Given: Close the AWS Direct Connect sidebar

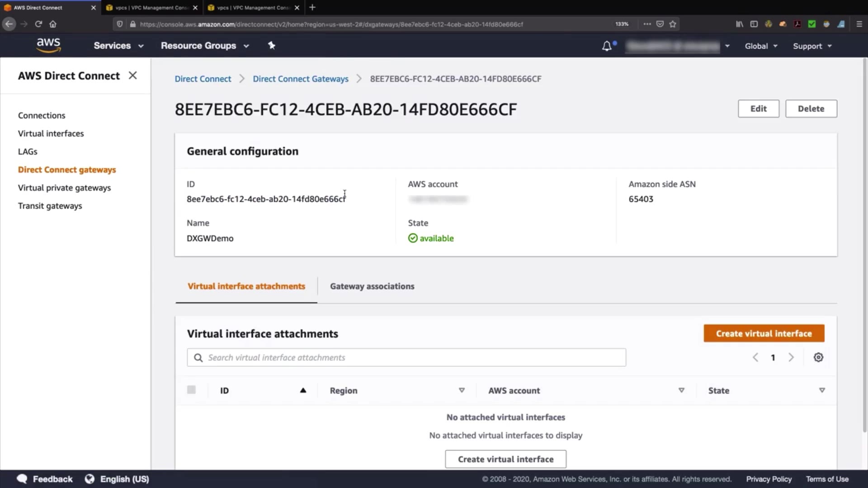Looking at the screenshot, I should coord(132,75).
